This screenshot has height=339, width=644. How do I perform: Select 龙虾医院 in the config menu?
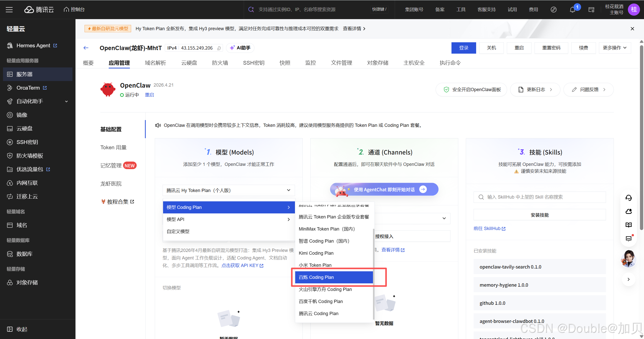click(111, 184)
